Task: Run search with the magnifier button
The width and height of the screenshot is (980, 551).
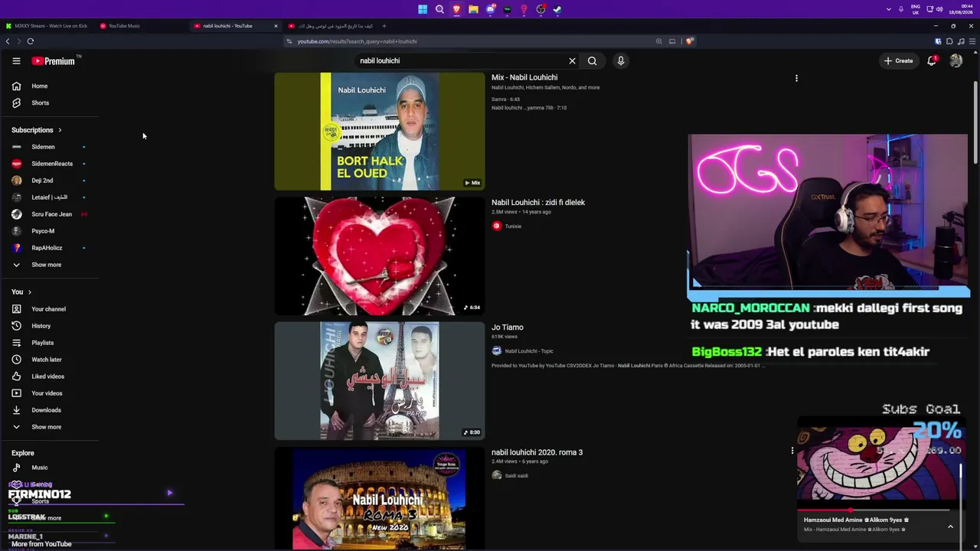Action: tap(592, 61)
